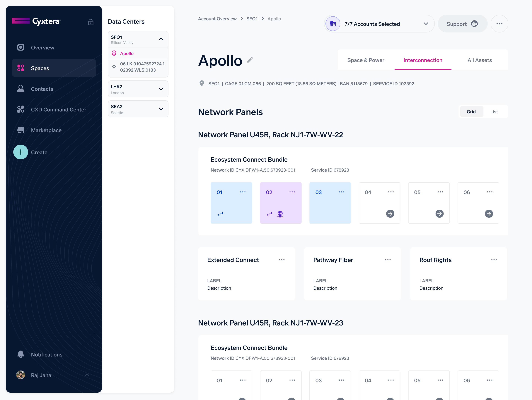Click the arrow button on port 06
Image resolution: width=532 pixels, height=400 pixels.
(x=489, y=214)
